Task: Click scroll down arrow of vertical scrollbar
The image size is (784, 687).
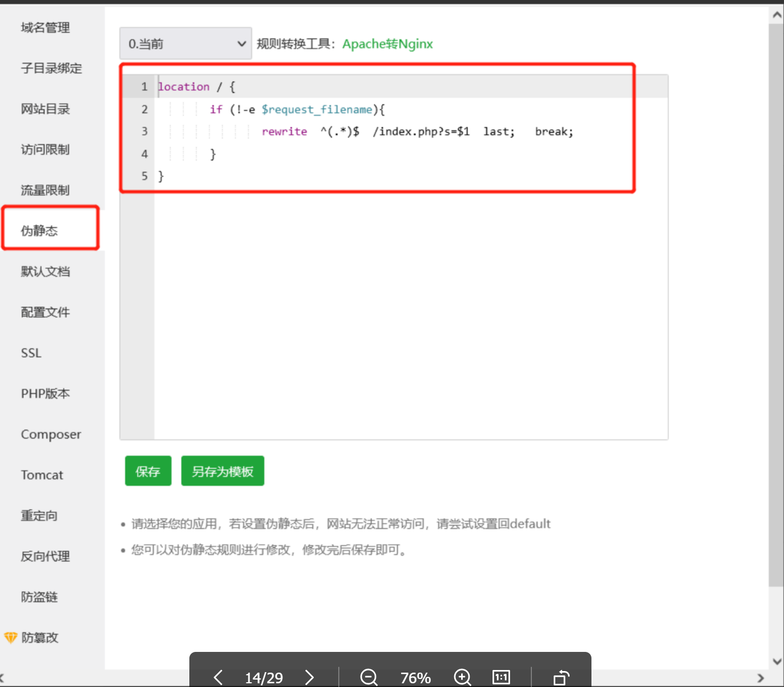Action: pyautogui.click(x=777, y=661)
